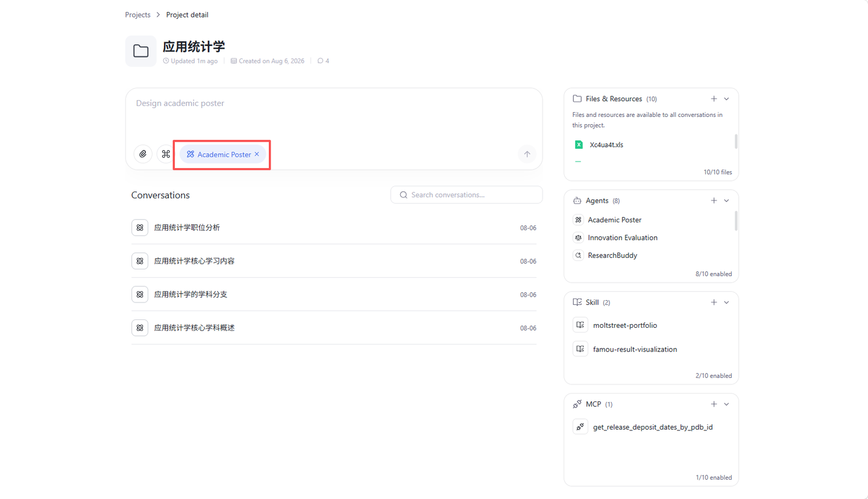Go to Projects breadcrumb
Screen dimensions: 868x499
[138, 15]
